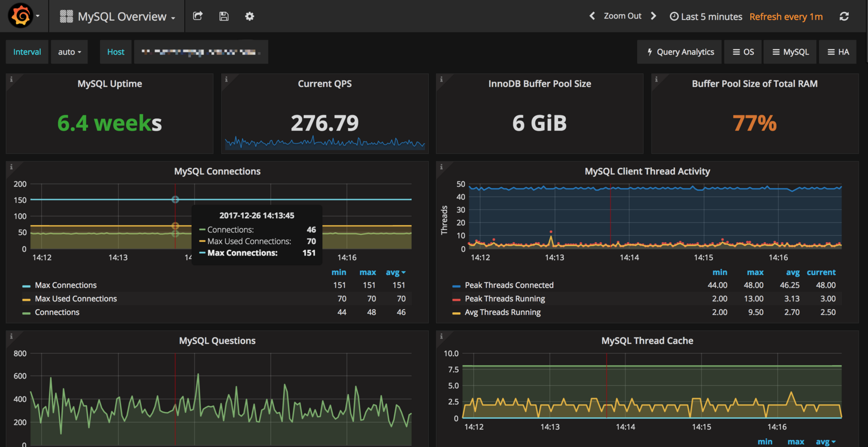Open the Interval auto dropdown
Image resolution: width=868 pixels, height=447 pixels.
pyautogui.click(x=69, y=52)
